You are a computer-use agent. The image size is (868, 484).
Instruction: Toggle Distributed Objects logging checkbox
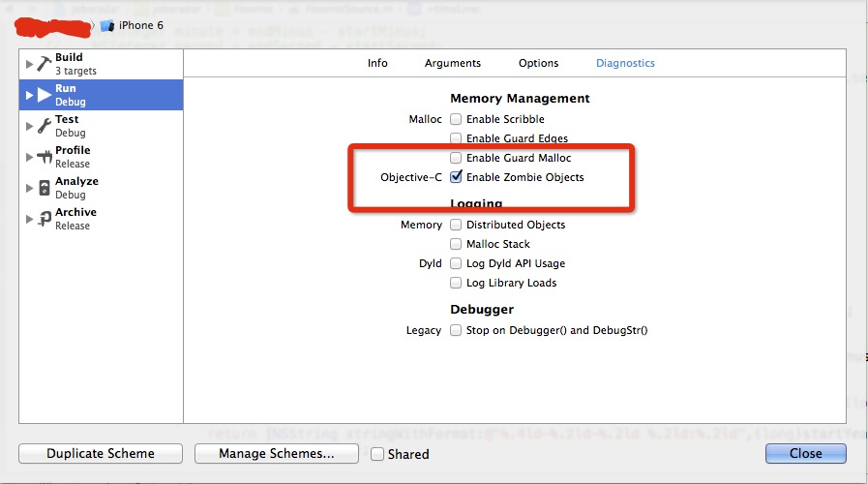click(456, 225)
